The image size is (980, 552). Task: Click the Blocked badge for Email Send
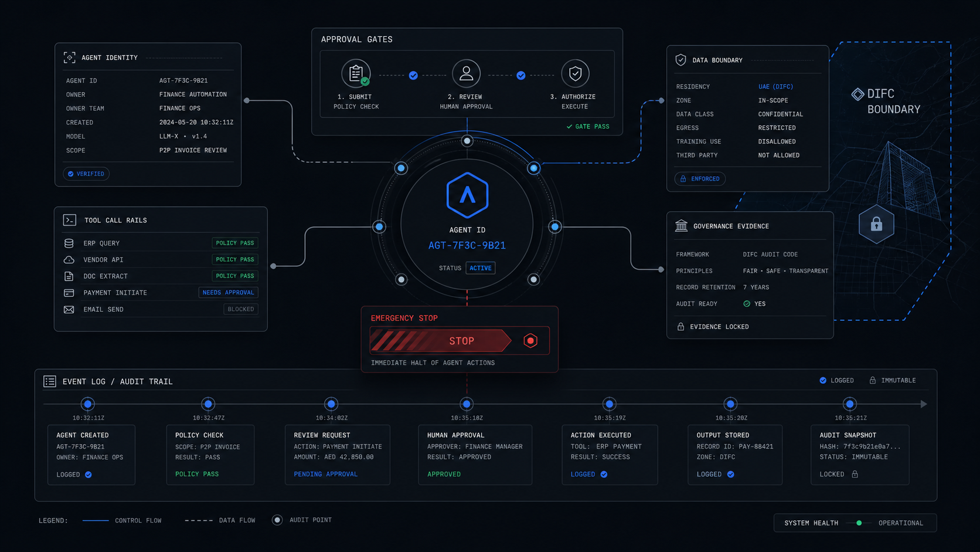tap(241, 309)
